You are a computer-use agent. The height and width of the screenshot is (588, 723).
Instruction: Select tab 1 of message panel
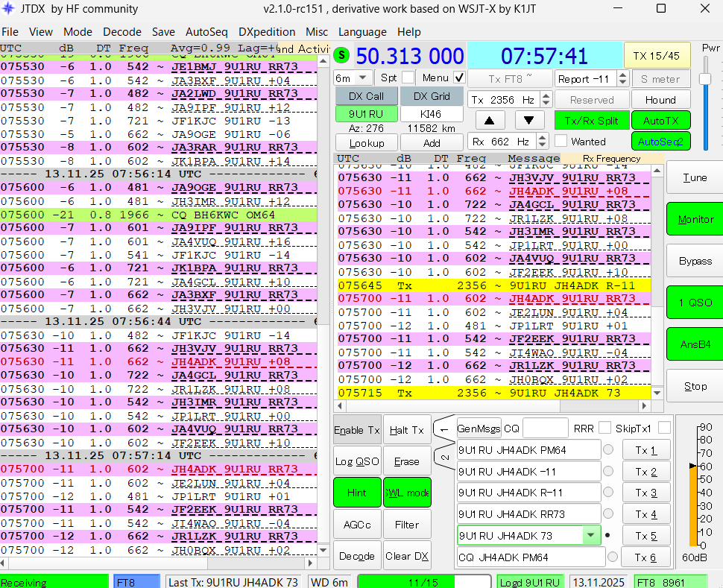pyautogui.click(x=443, y=430)
